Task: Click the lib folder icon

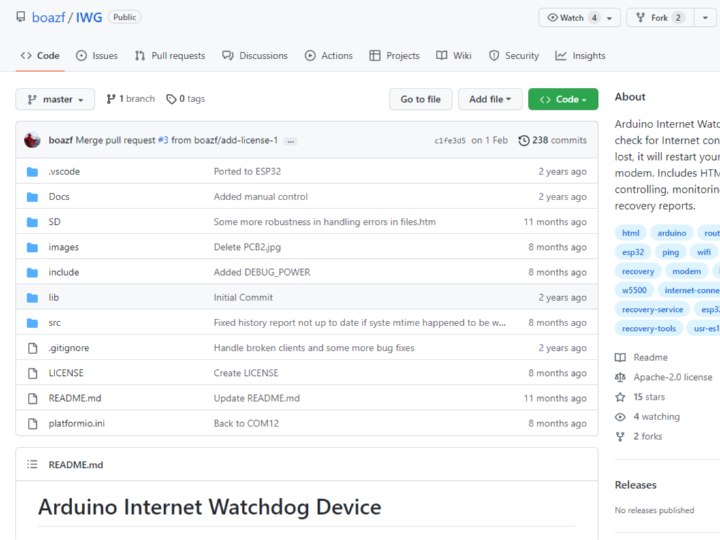Action: [32, 298]
